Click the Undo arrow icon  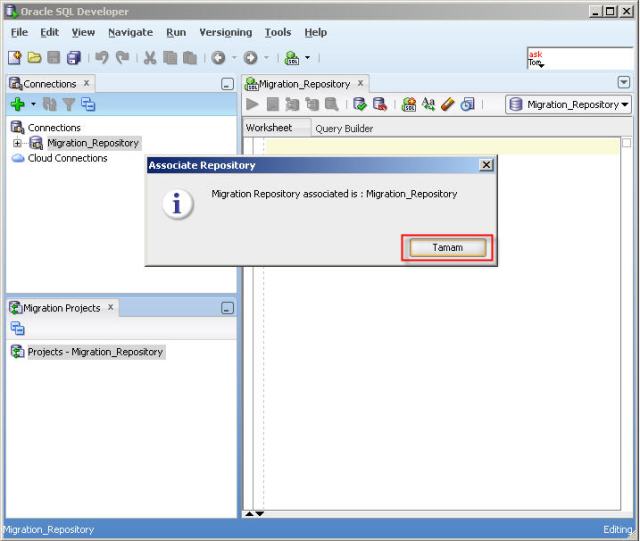click(102, 58)
